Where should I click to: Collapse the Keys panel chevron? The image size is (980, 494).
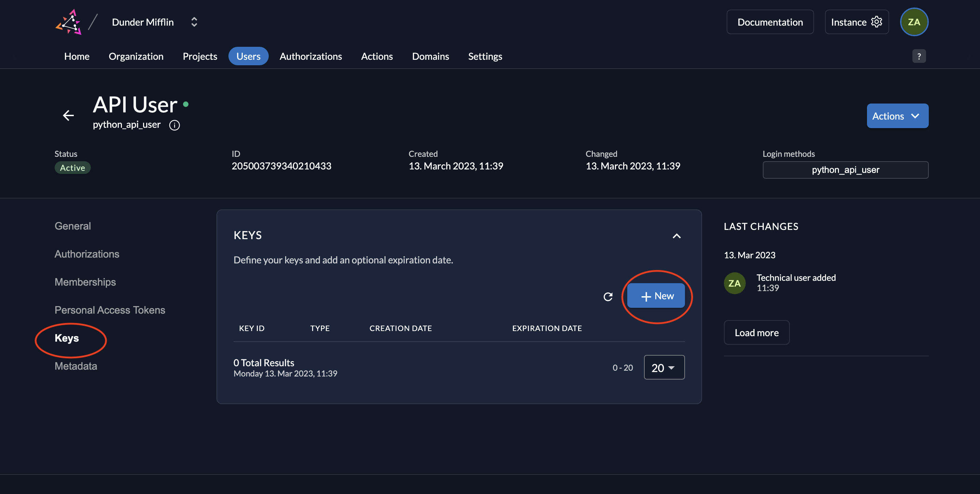coord(676,236)
